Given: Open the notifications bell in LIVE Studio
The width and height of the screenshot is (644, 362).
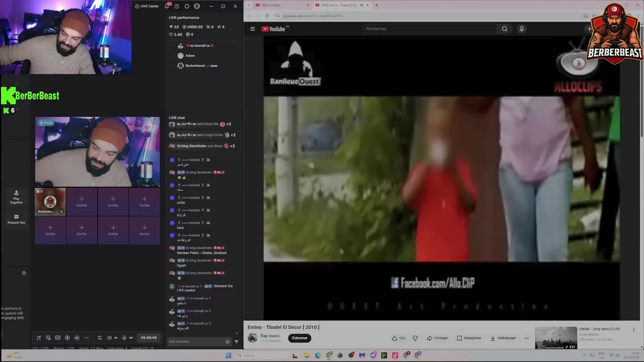Looking at the screenshot, I should [x=167, y=6].
